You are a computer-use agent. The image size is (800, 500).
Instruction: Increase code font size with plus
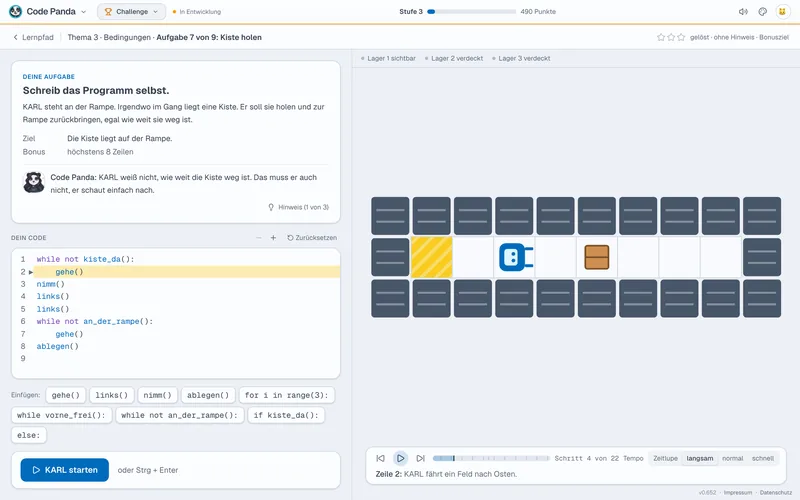click(273, 238)
